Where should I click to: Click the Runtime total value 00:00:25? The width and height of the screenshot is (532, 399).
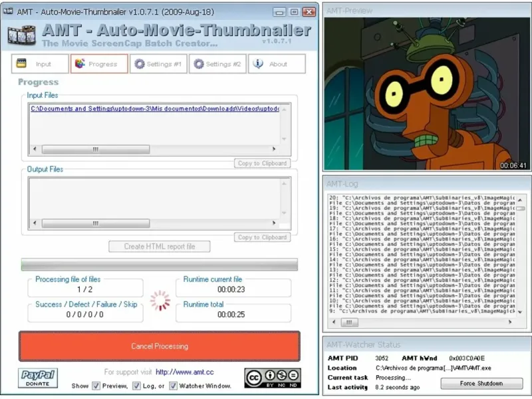pos(231,315)
